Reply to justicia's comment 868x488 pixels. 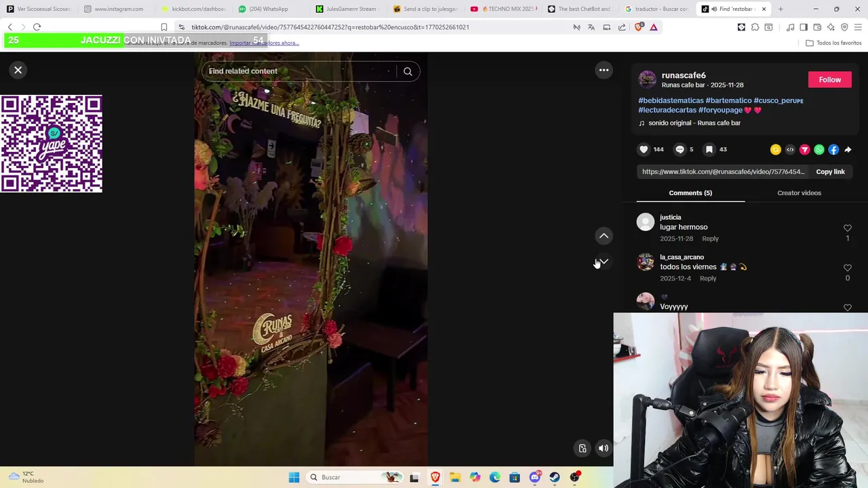tap(710, 239)
